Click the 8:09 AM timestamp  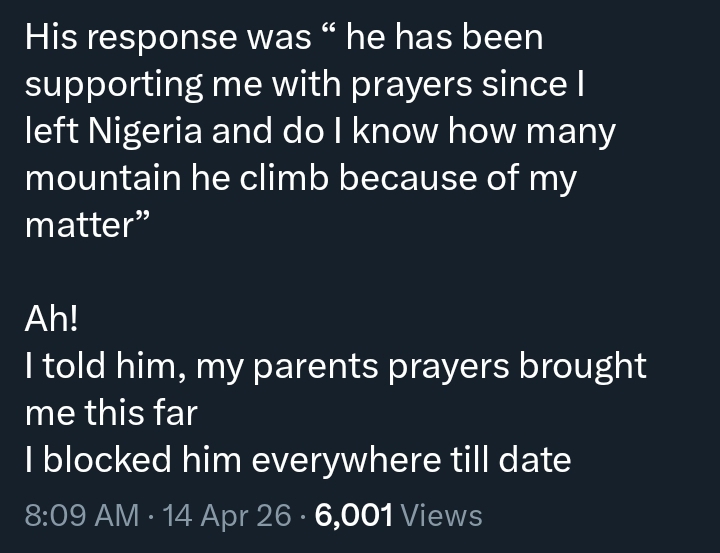pyautogui.click(x=82, y=515)
